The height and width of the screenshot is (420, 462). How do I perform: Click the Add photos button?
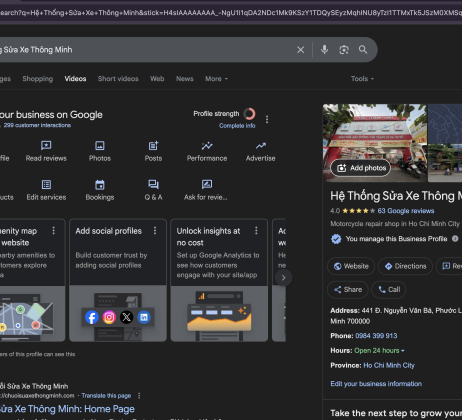(361, 168)
